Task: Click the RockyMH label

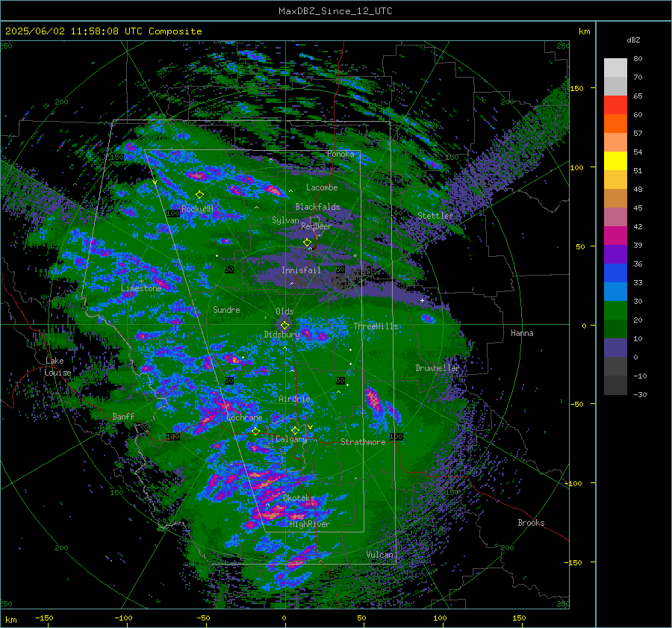Action: (197, 209)
